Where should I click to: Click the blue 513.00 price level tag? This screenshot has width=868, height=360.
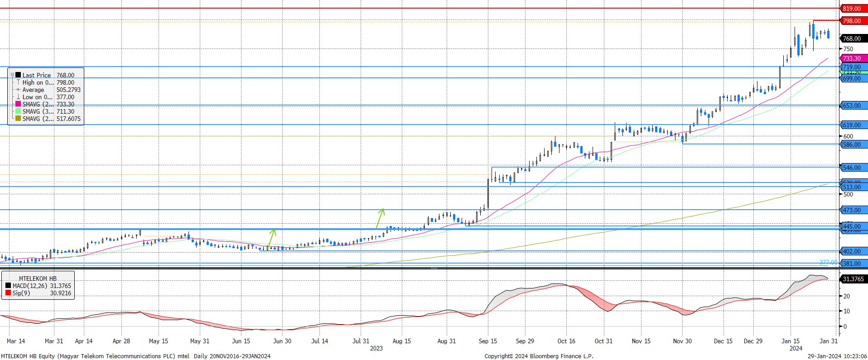point(854,187)
